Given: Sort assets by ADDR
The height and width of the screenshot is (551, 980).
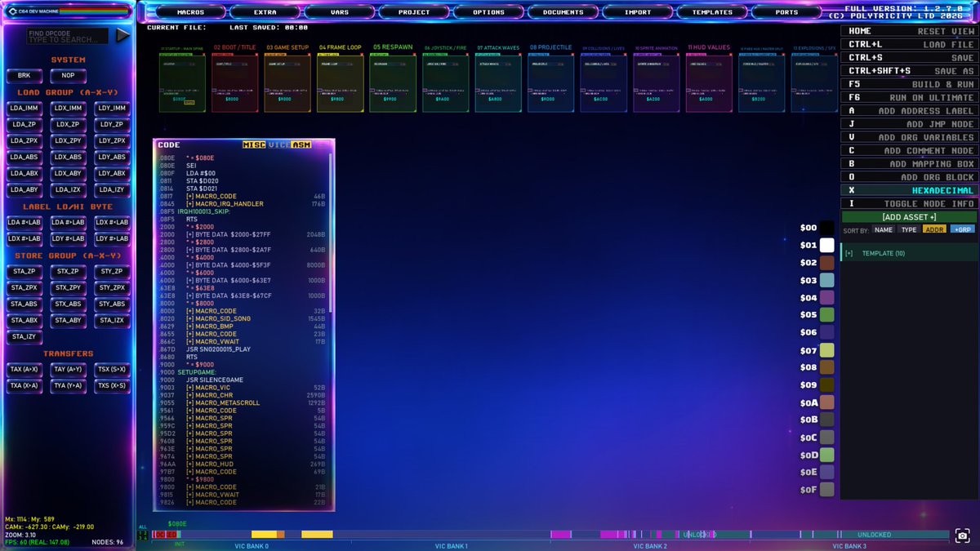Looking at the screenshot, I should click(934, 230).
